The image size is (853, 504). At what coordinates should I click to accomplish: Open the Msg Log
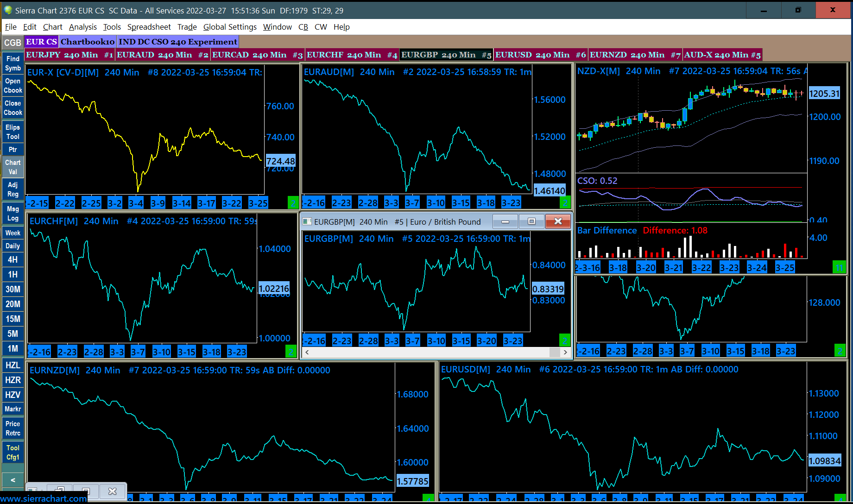(13, 214)
